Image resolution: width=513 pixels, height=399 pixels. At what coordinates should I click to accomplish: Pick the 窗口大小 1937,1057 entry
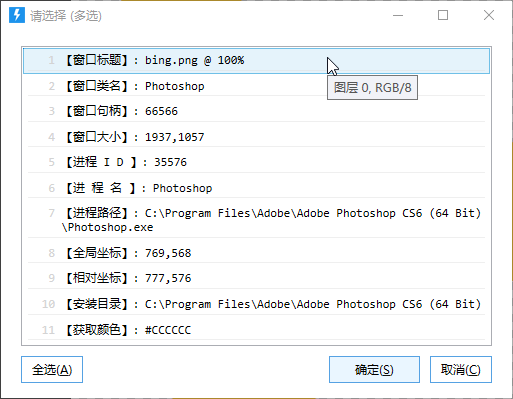(256, 137)
